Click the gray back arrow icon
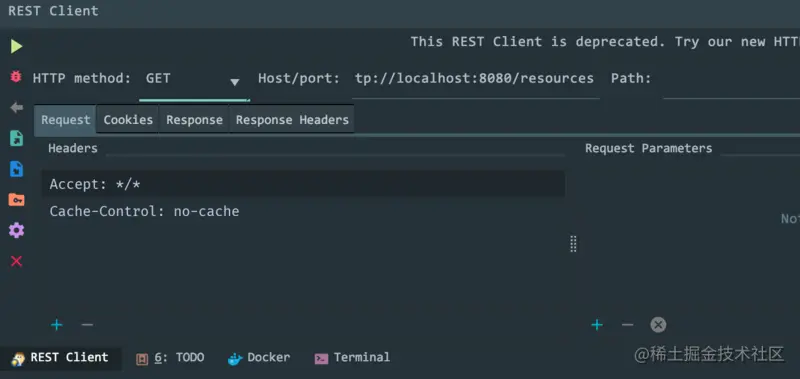Image resolution: width=800 pixels, height=379 pixels. click(16, 108)
